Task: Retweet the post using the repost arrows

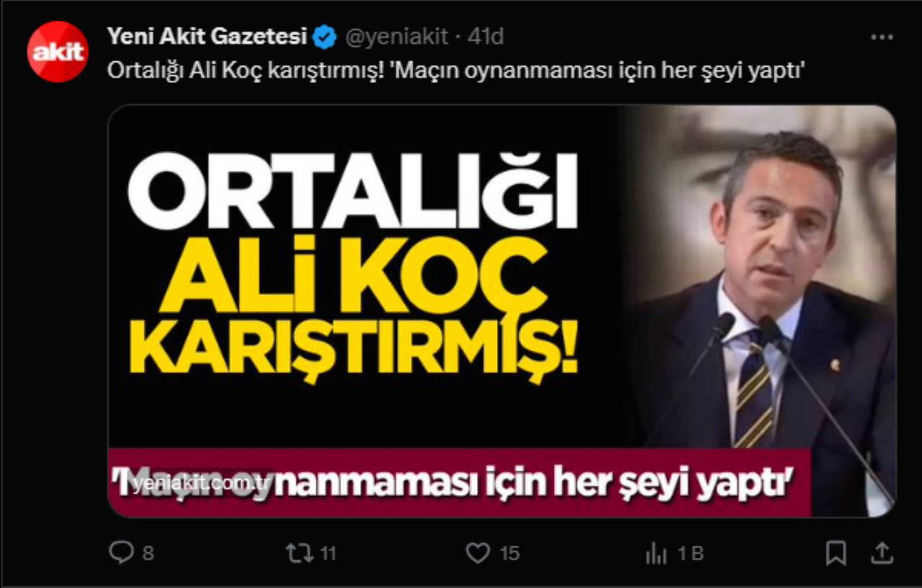Action: pos(299,553)
